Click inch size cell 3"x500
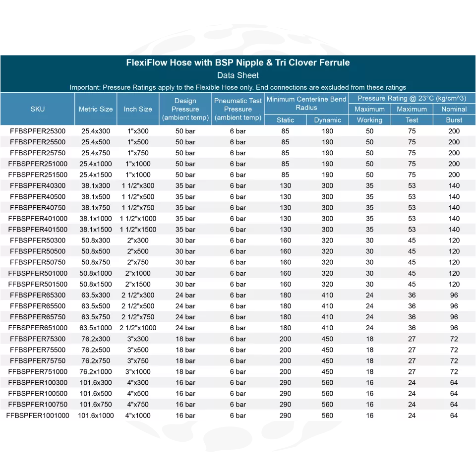 138,350
